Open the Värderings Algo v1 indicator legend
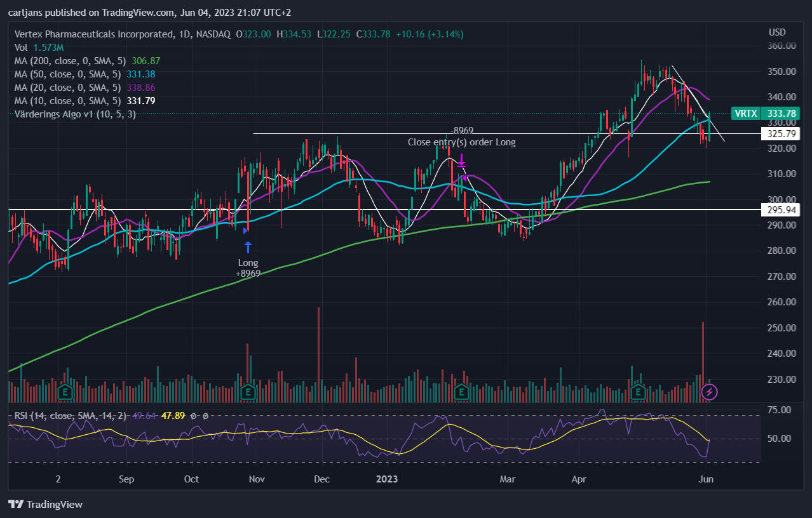Image resolution: width=812 pixels, height=518 pixels. pyautogui.click(x=75, y=114)
